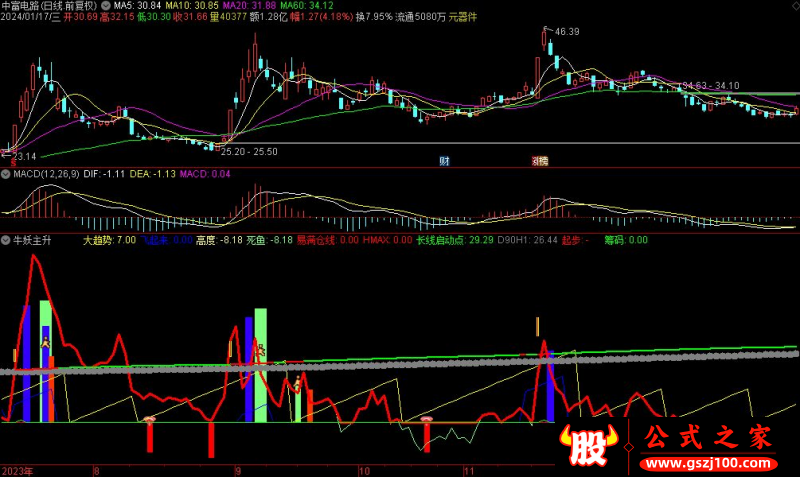Click the MA indicator settings circle icon
Image resolution: width=800 pixels, height=477 pixels.
tap(107, 5)
